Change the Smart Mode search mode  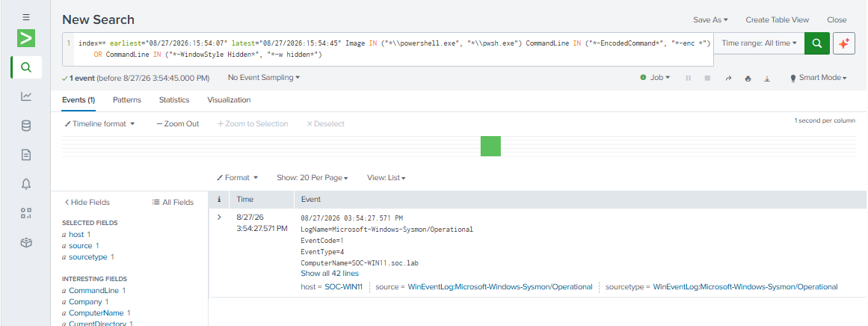[x=818, y=78]
